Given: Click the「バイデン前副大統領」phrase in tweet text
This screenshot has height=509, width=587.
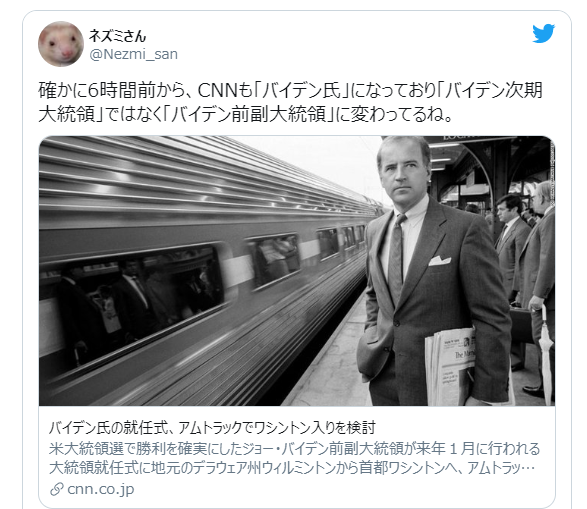Looking at the screenshot, I should point(249,114).
